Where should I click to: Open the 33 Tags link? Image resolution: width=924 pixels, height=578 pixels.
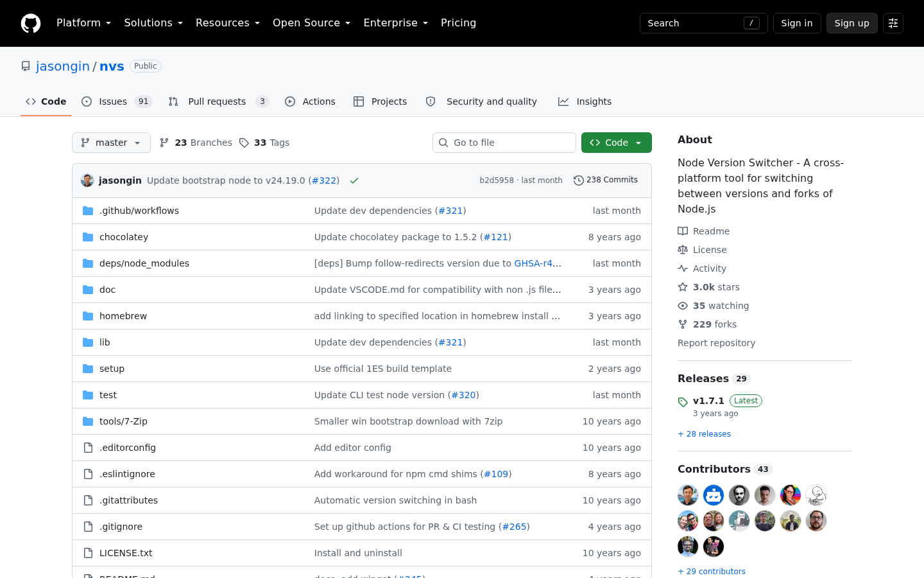coord(264,143)
